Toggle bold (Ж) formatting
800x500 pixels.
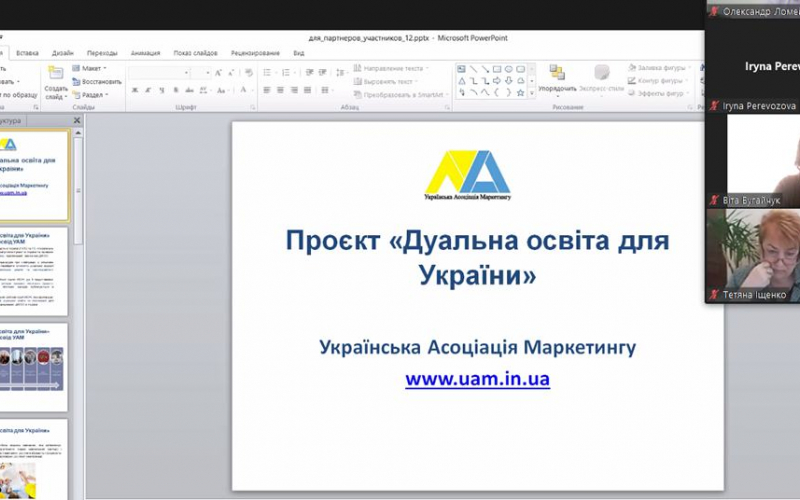click(135, 90)
